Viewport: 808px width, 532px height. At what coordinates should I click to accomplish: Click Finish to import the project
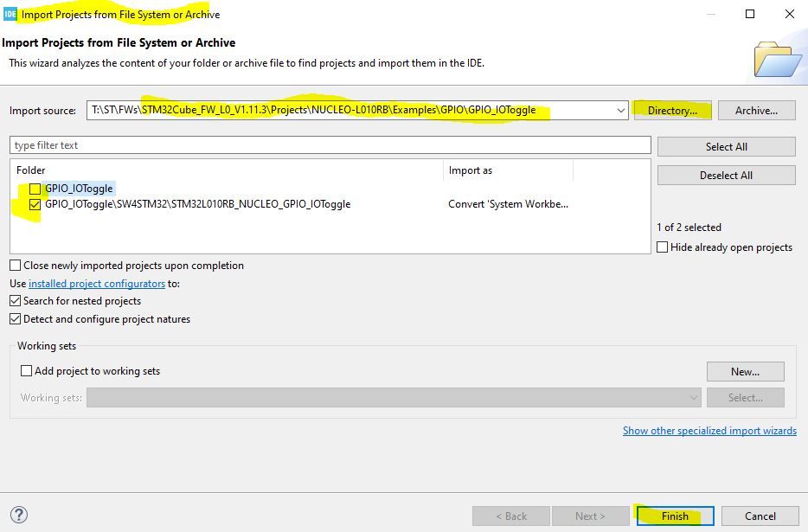coord(675,516)
